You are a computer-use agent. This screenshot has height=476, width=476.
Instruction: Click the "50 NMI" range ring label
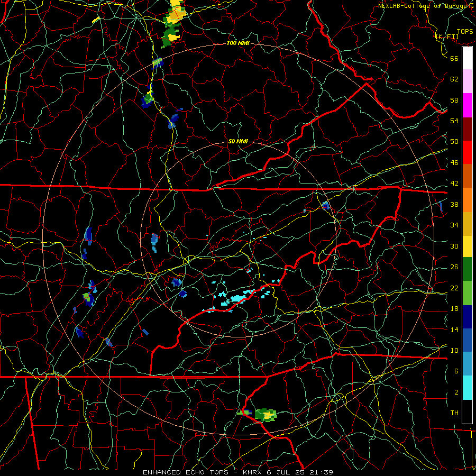click(x=238, y=141)
